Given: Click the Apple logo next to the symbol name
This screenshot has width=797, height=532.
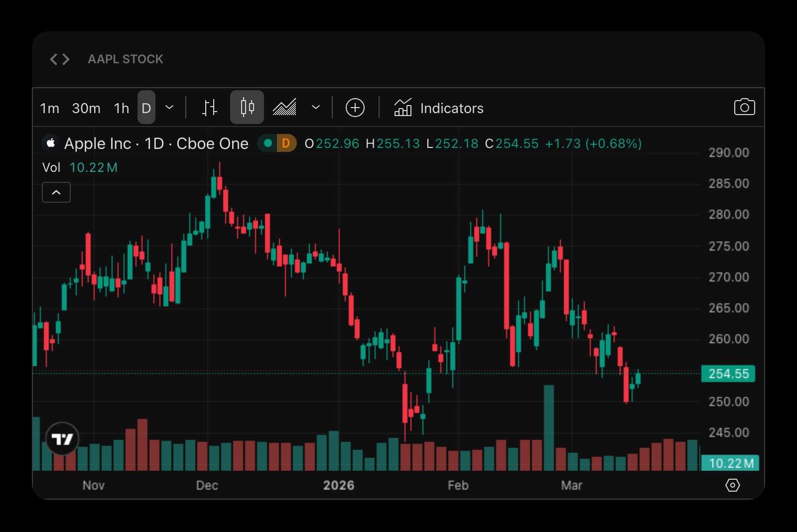Looking at the screenshot, I should point(50,143).
